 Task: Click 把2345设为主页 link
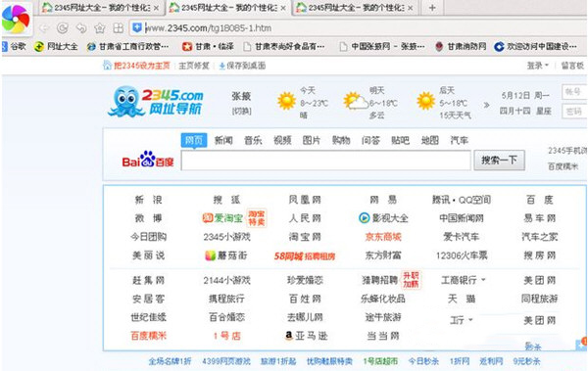[136, 66]
